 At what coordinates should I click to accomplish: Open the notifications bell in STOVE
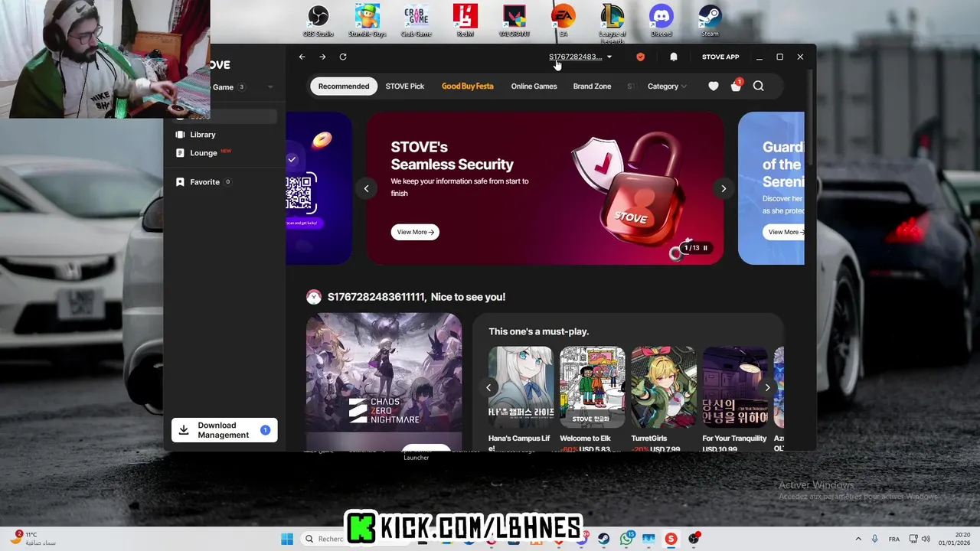coord(674,57)
